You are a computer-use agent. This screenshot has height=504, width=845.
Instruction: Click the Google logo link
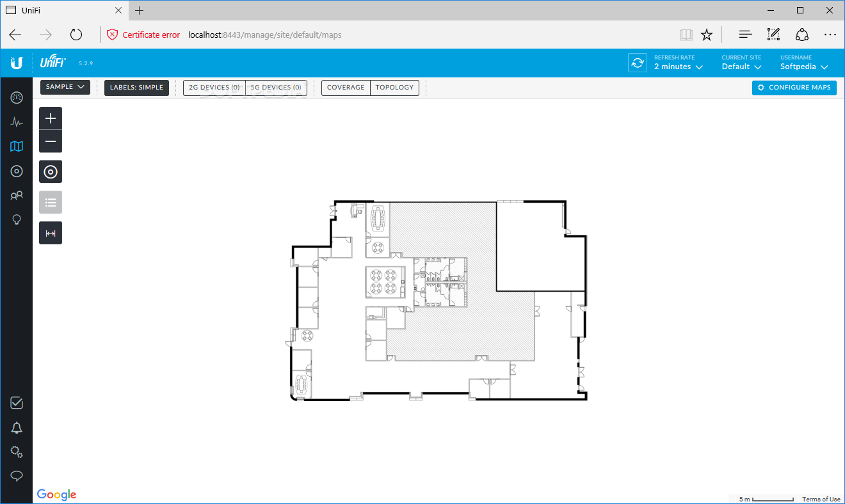pyautogui.click(x=56, y=494)
